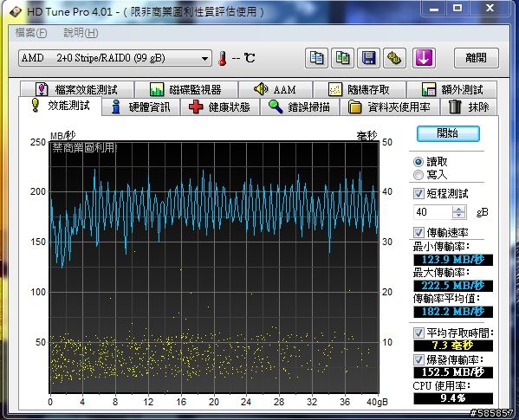Click the copy text to clipboard icon
The height and width of the screenshot is (420, 519).
click(x=316, y=58)
